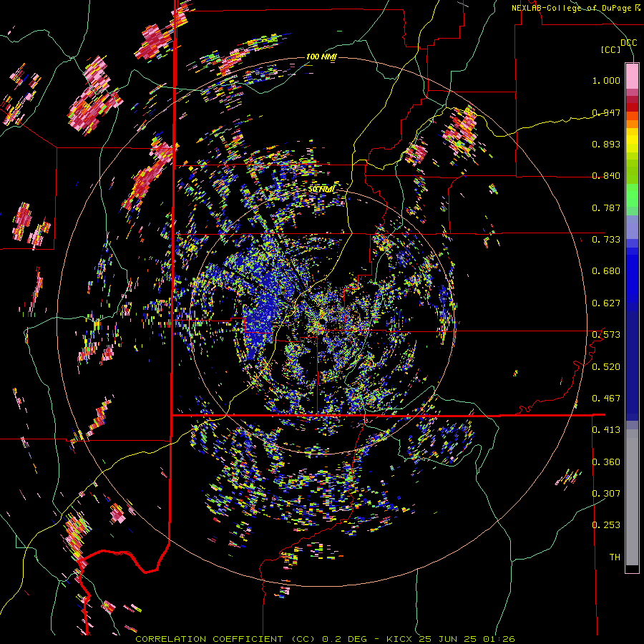Click the TH threshold label
The height and width of the screenshot is (644, 644).
[615, 557]
